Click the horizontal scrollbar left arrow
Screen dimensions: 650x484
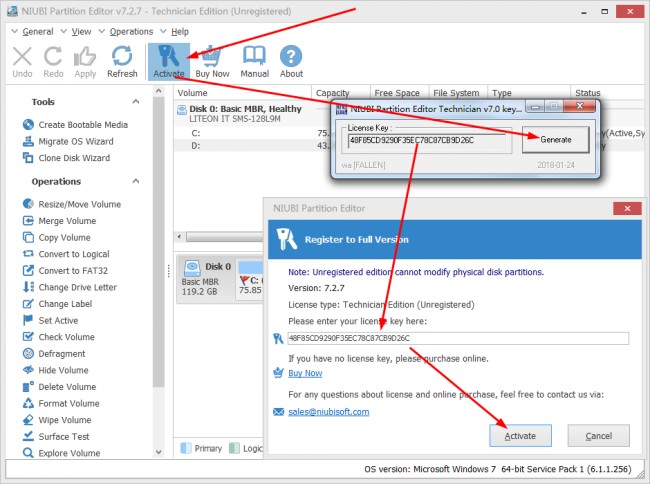pyautogui.click(x=179, y=237)
